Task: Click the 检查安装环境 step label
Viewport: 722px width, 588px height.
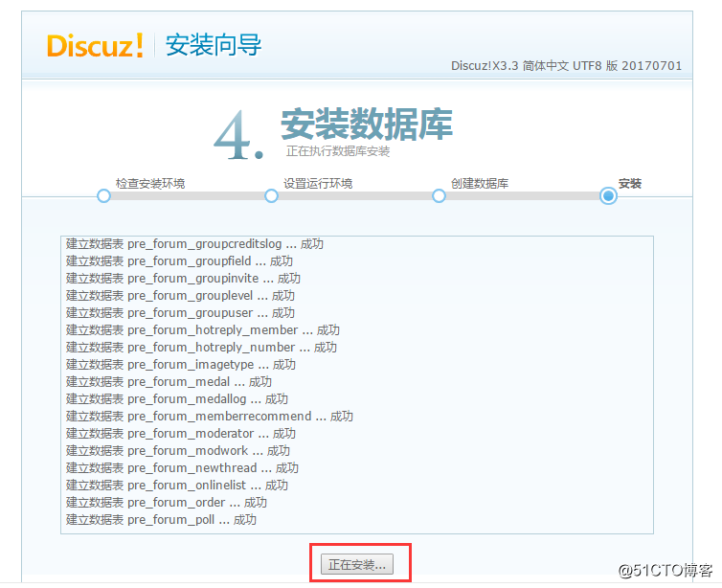Action: click(150, 183)
